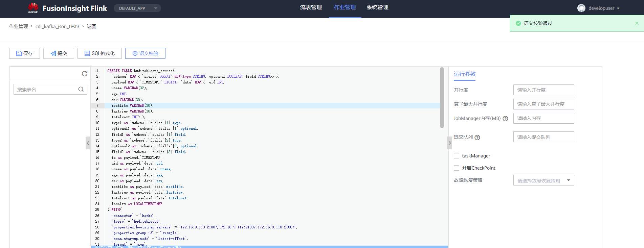This screenshot has height=248, width=644.
Task: Click the FusionInsight Flink title
Action: pos(75,8)
